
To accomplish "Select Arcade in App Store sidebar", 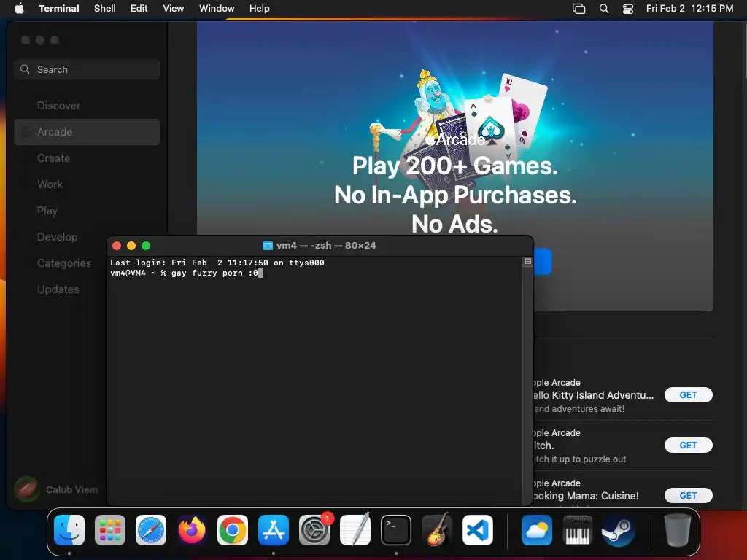I will [x=87, y=132].
